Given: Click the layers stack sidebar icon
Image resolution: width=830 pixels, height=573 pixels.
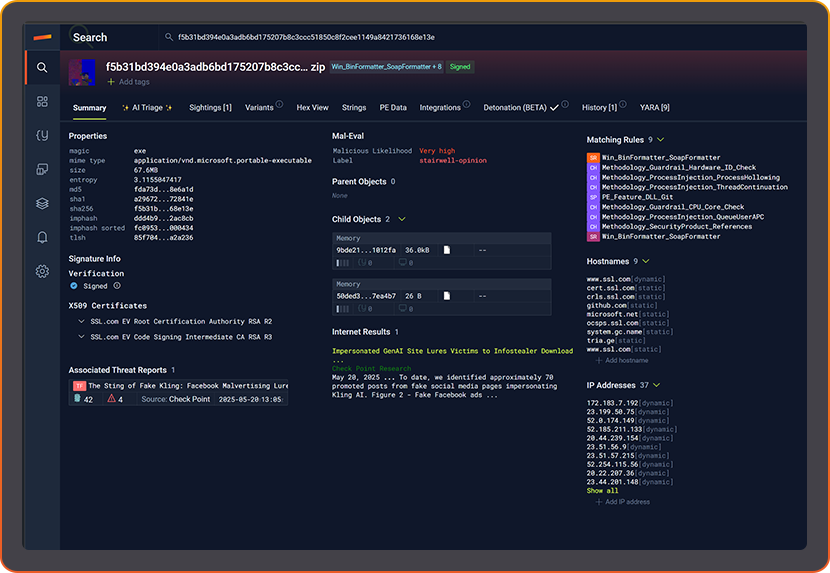Looking at the screenshot, I should 42,203.
